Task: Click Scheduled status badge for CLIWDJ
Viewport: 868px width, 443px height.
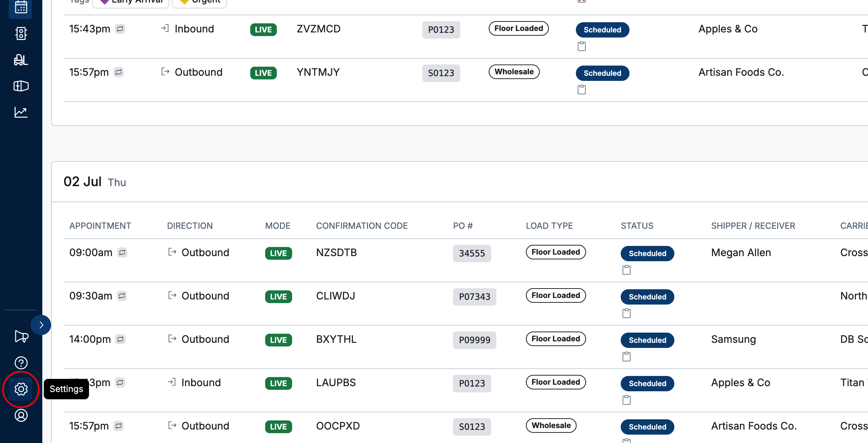Action: [x=647, y=297]
